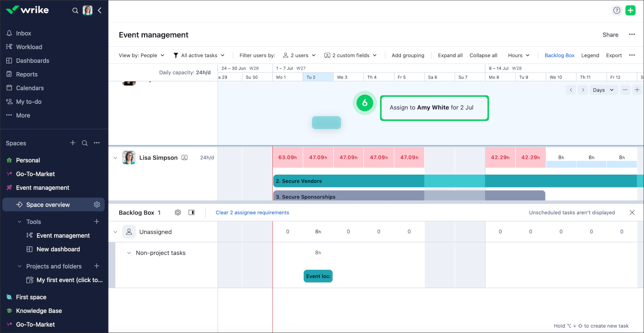This screenshot has width=644, height=333.
Task: Collapse the Unassigned backlog group
Action: tap(115, 232)
